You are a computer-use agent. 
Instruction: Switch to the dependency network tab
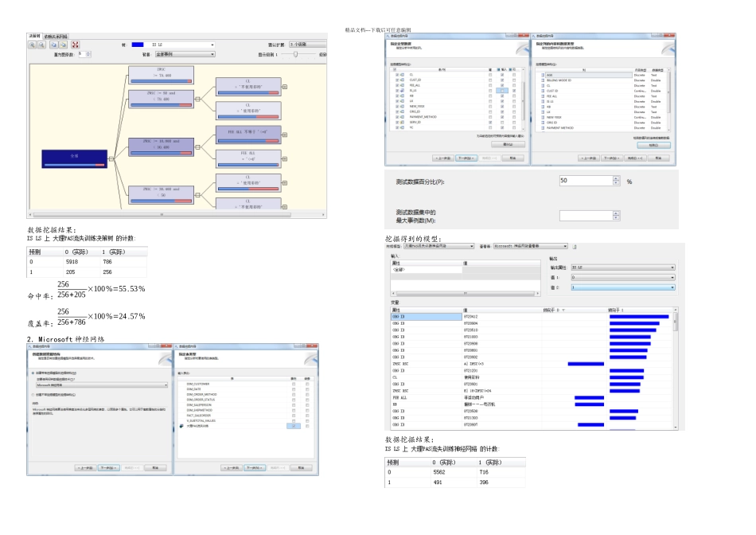56,36
